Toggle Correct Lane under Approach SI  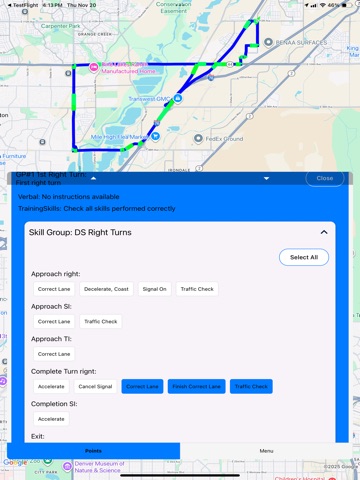pos(54,322)
